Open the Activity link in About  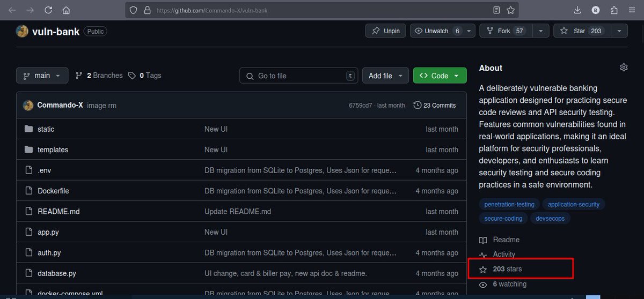click(x=504, y=255)
